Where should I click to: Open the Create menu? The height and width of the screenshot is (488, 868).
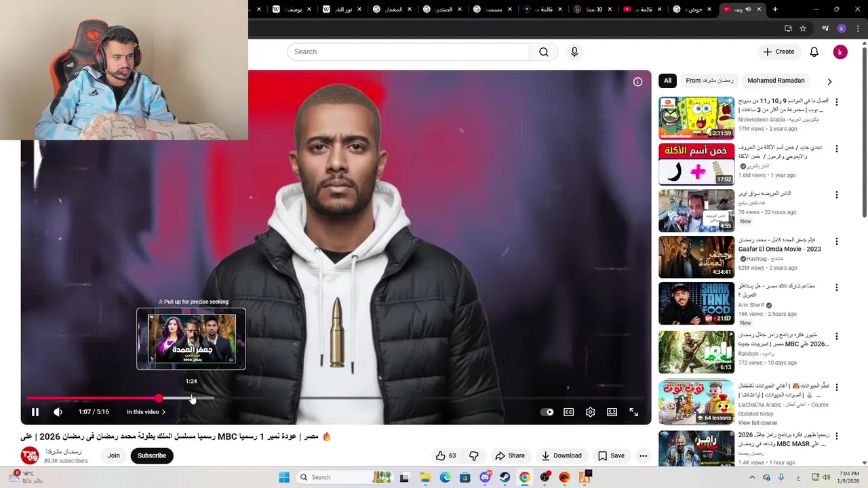pyautogui.click(x=778, y=52)
